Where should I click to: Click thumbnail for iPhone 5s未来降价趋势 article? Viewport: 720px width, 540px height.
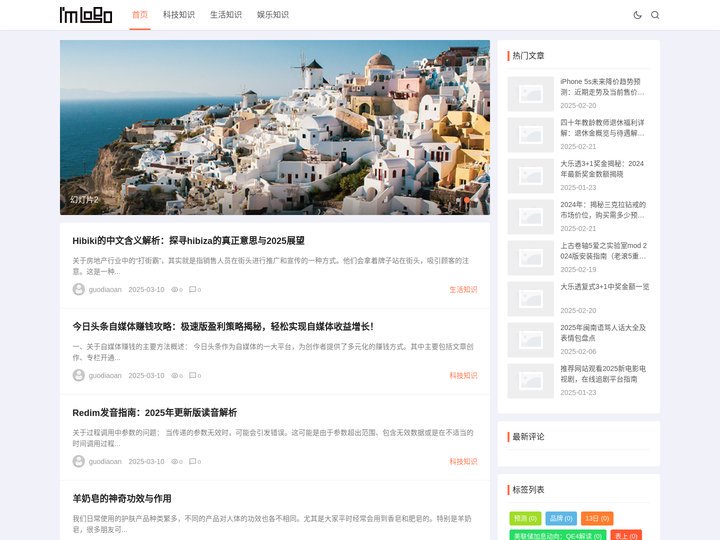click(x=530, y=94)
